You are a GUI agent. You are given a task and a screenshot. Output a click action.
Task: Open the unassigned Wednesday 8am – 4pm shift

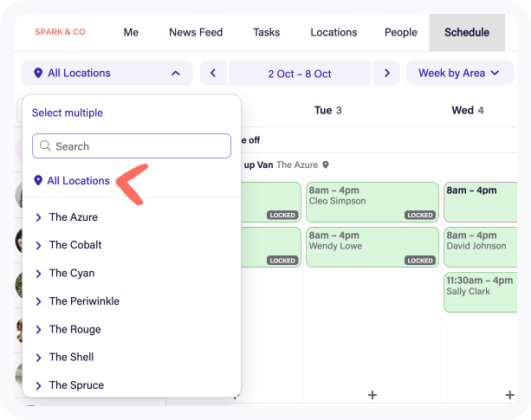pyautogui.click(x=481, y=202)
